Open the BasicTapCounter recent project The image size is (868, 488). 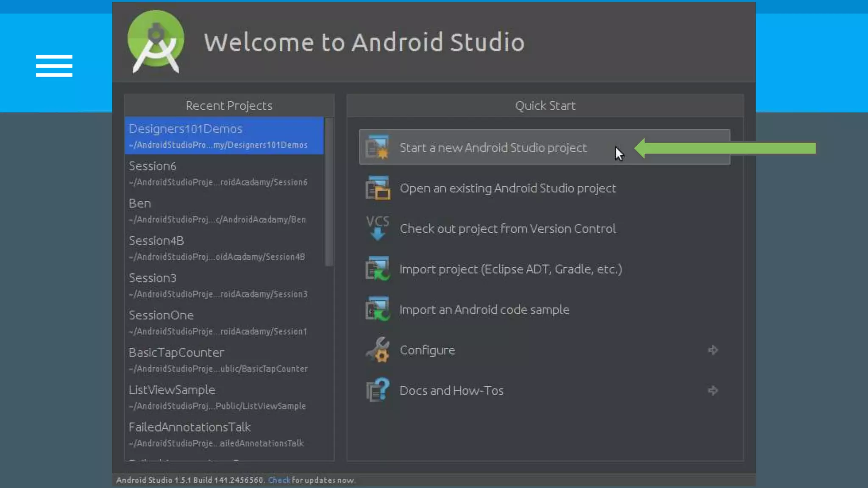point(224,359)
